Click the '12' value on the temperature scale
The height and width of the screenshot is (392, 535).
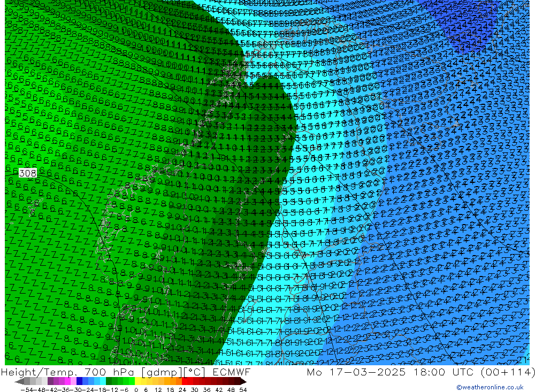(158, 390)
